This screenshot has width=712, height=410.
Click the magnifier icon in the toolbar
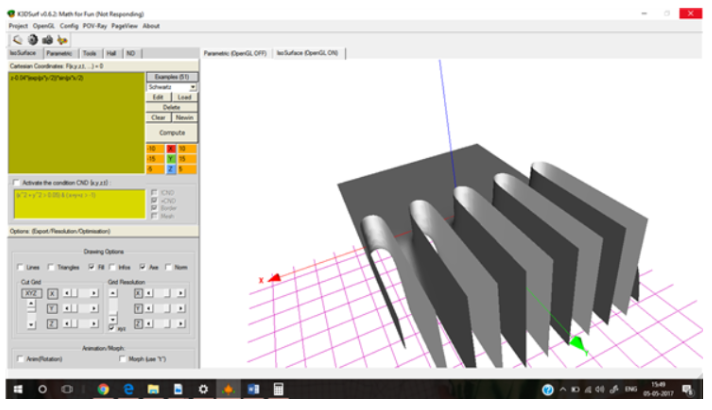pyautogui.click(x=18, y=39)
